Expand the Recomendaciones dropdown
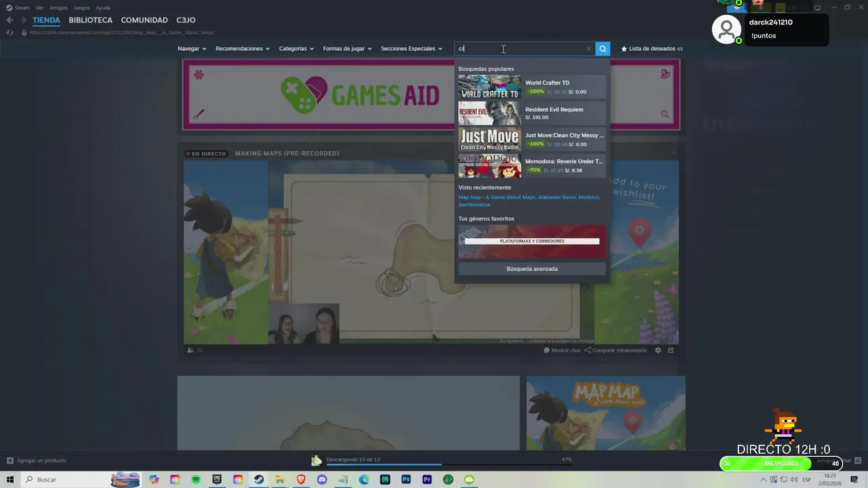Screen dimensions: 868x488 coord(243,49)
